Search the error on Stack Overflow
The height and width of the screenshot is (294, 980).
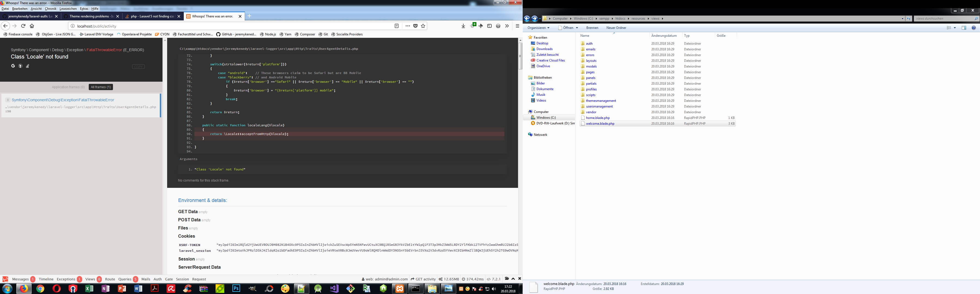(x=27, y=66)
